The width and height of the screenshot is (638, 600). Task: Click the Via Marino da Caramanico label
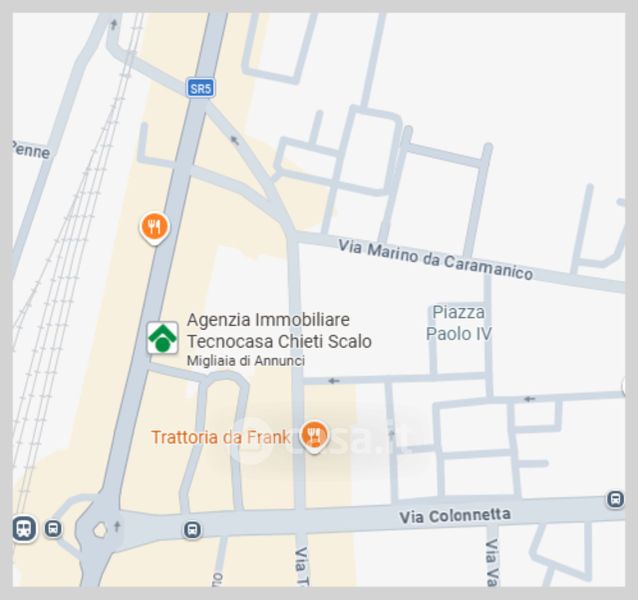[x=435, y=260]
